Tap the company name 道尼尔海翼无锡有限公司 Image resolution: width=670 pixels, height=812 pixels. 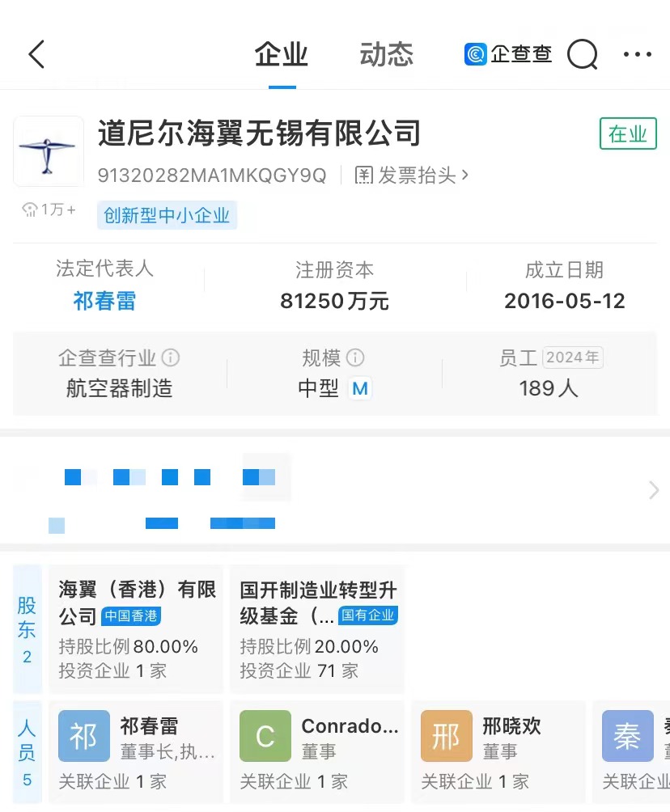259,133
